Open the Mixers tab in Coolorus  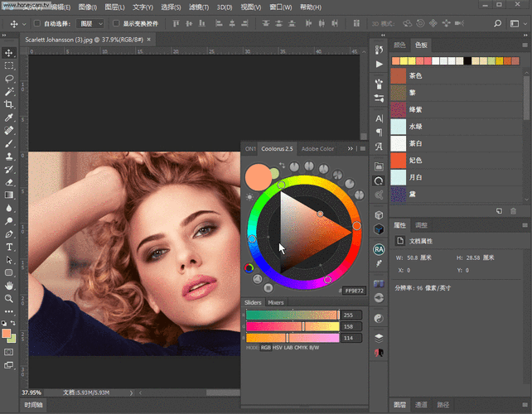tap(276, 303)
